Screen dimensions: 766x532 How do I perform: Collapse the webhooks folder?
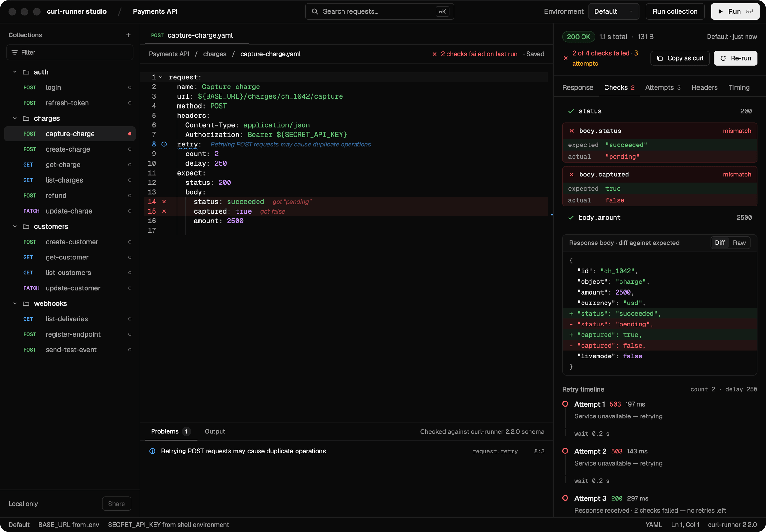coord(15,303)
